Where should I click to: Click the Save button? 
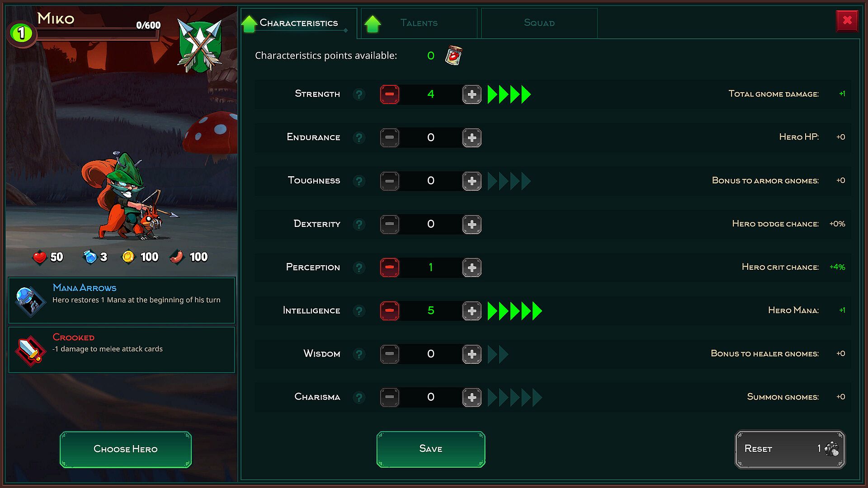tap(431, 449)
